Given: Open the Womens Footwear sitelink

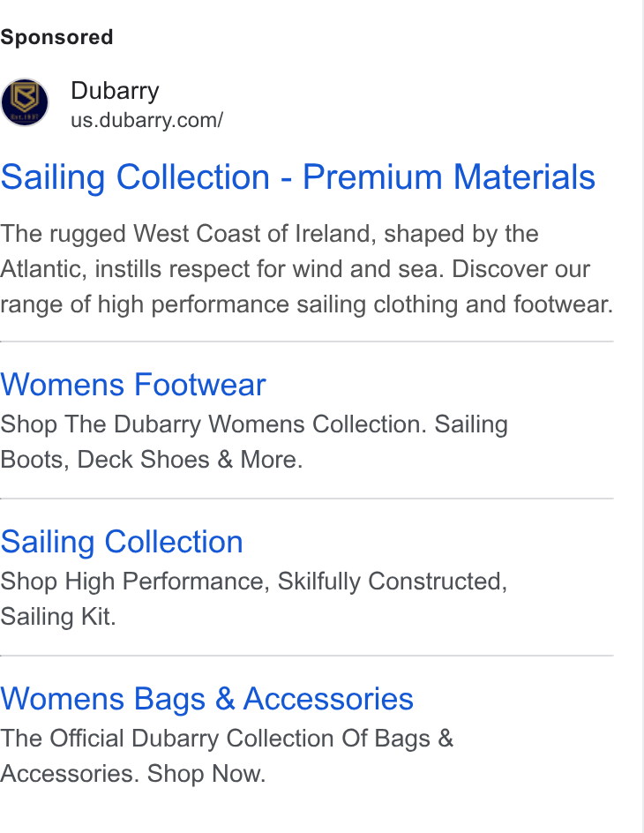Looking at the screenshot, I should point(132,384).
